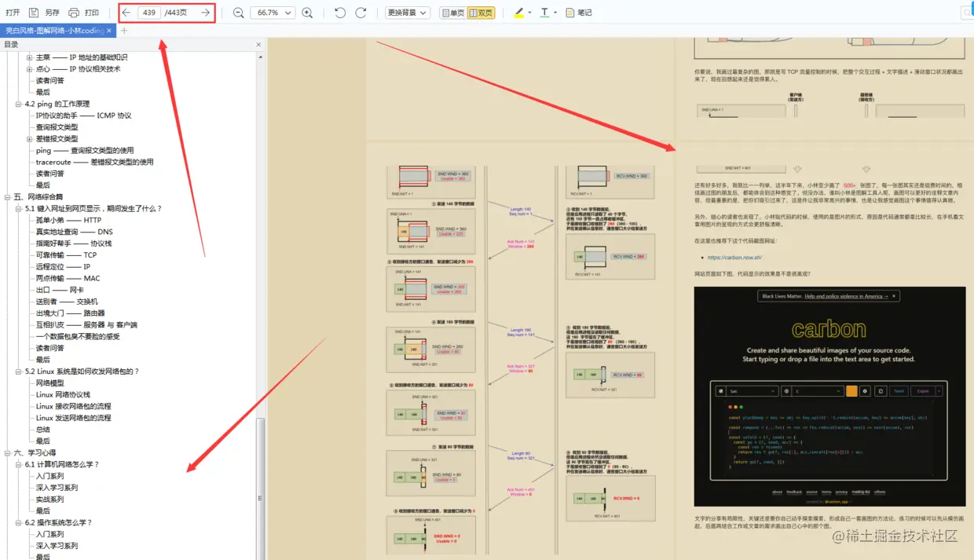Open the Linux 网络协议栈 entry
974x560 pixels.
click(63, 395)
